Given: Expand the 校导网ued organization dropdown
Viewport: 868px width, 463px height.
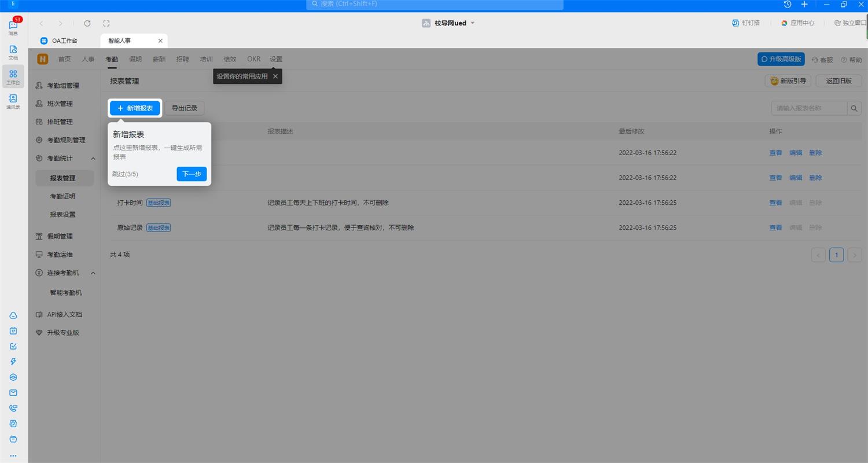Looking at the screenshot, I should pos(472,23).
